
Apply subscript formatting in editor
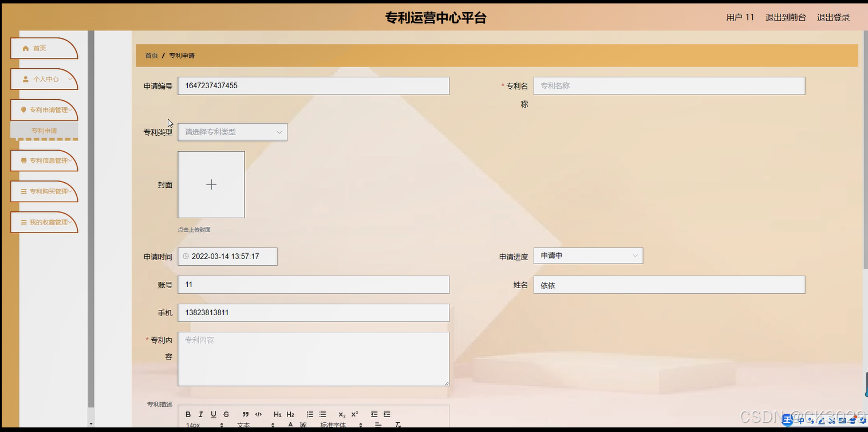(x=342, y=414)
